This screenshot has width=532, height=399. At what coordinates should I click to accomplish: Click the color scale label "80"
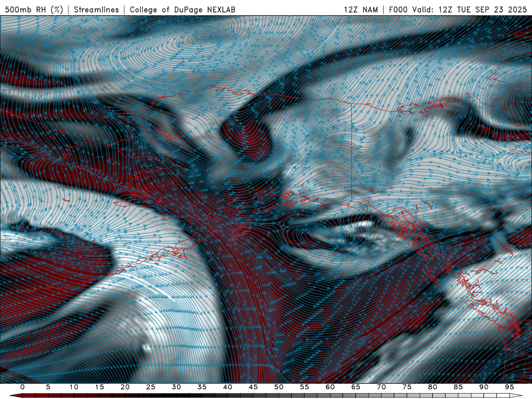(x=433, y=387)
